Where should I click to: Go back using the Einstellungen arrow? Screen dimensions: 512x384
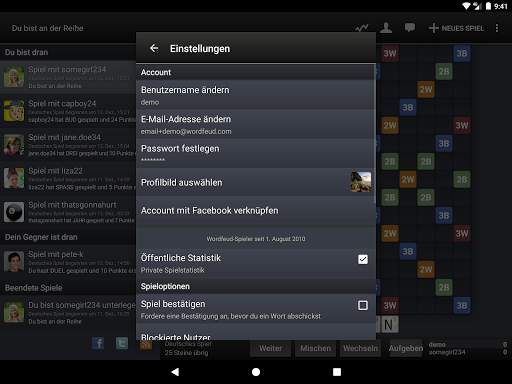[154, 48]
